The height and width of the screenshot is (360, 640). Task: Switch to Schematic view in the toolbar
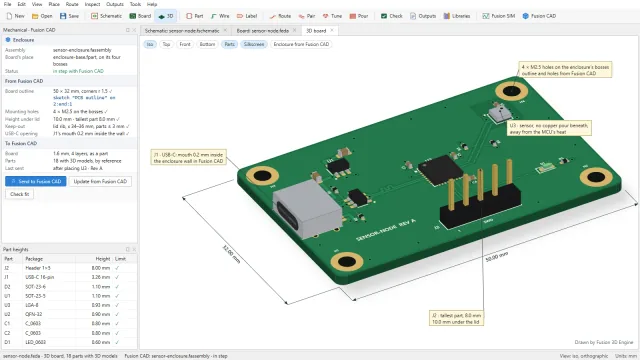(107, 16)
